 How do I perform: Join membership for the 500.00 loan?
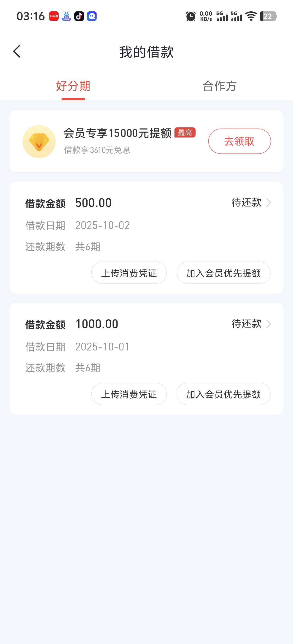[223, 273]
